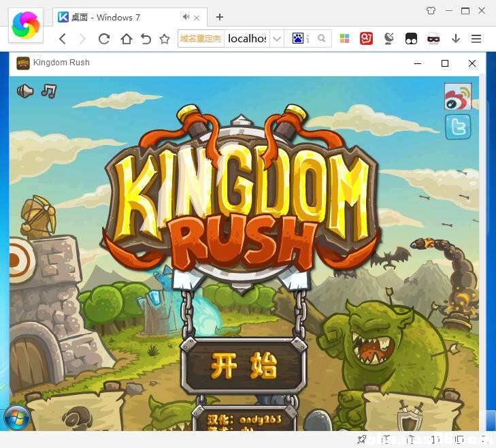
Task: Focus the localhost address field
Action: 247,39
